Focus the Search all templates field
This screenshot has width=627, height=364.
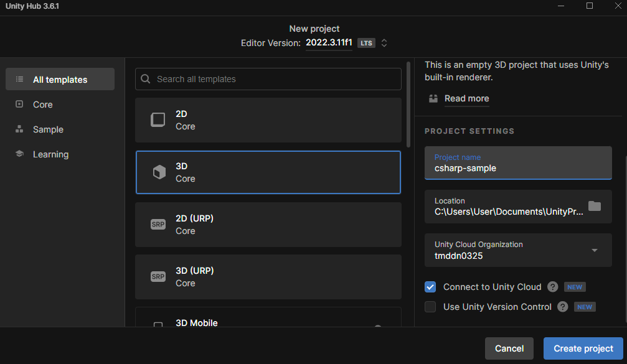pos(268,79)
